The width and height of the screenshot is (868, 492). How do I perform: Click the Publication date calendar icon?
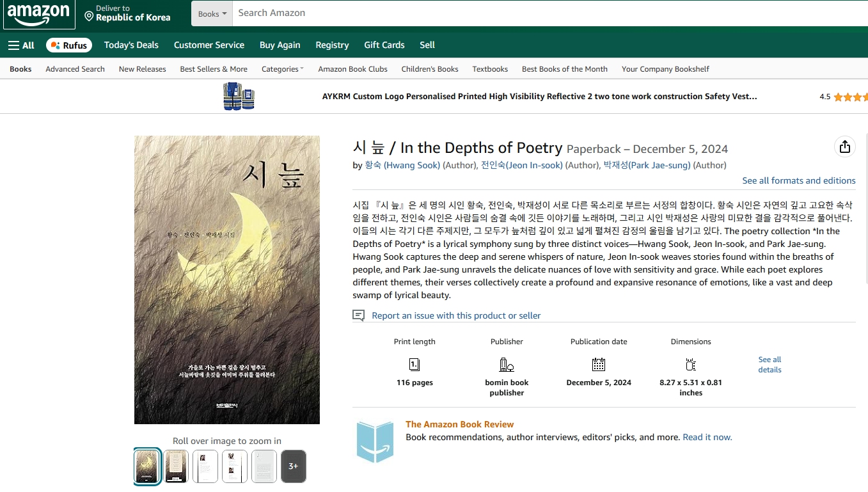click(x=599, y=365)
